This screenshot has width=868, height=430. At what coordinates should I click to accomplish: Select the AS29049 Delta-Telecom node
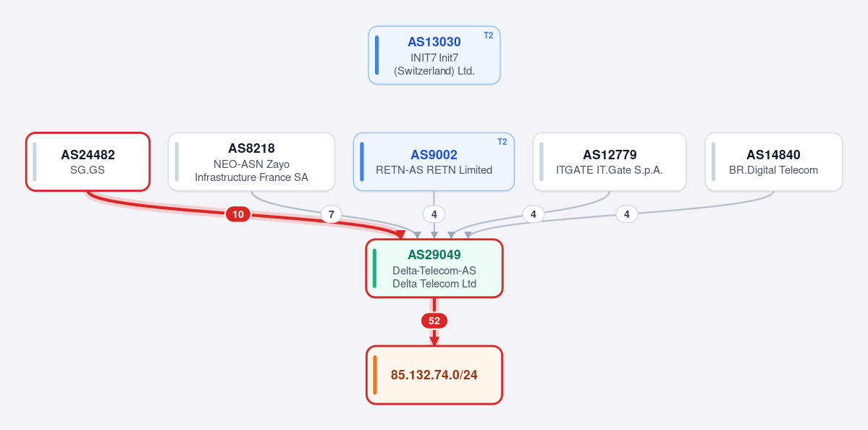[434, 269]
